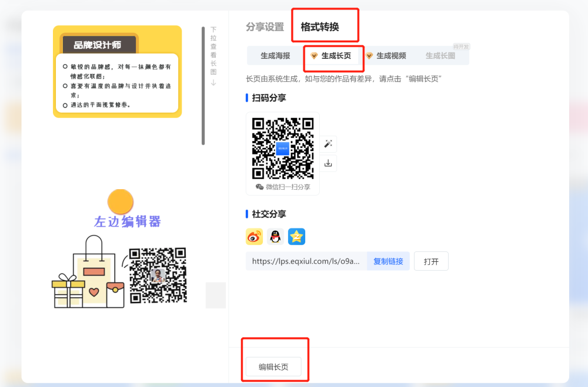Click the 品牌设计师 card in preview
This screenshot has height=387, width=588.
tap(118, 72)
